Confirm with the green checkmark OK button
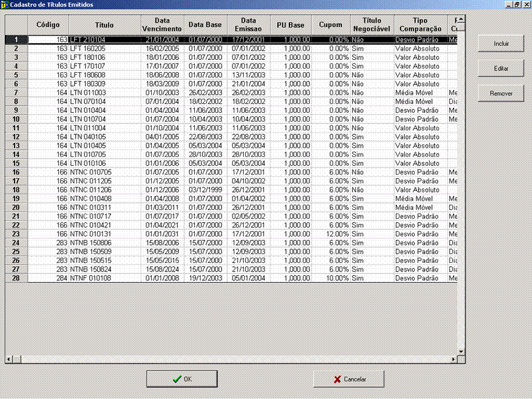532x399 pixels. (182, 379)
